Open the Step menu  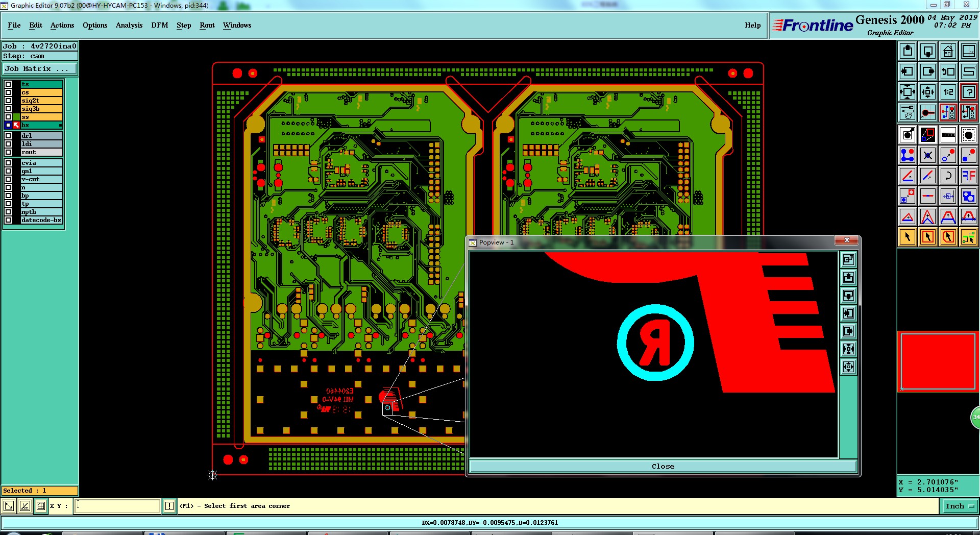coord(184,25)
